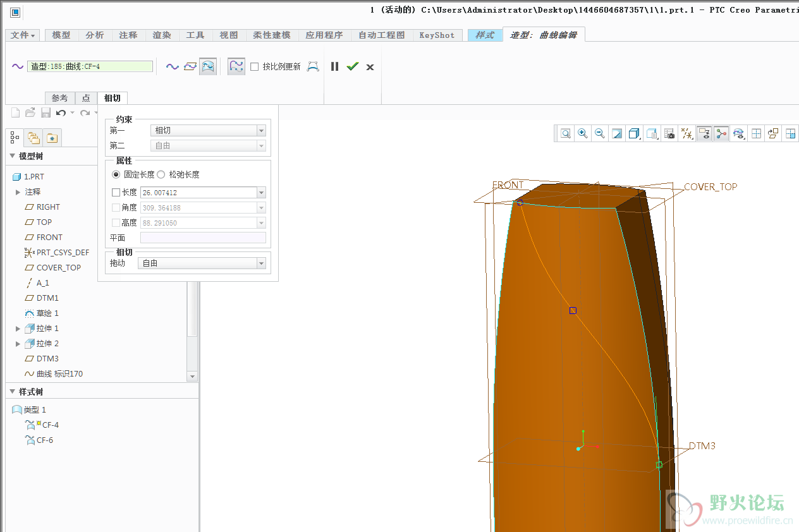
Task: Click the Save disk icon
Action: coord(46,112)
